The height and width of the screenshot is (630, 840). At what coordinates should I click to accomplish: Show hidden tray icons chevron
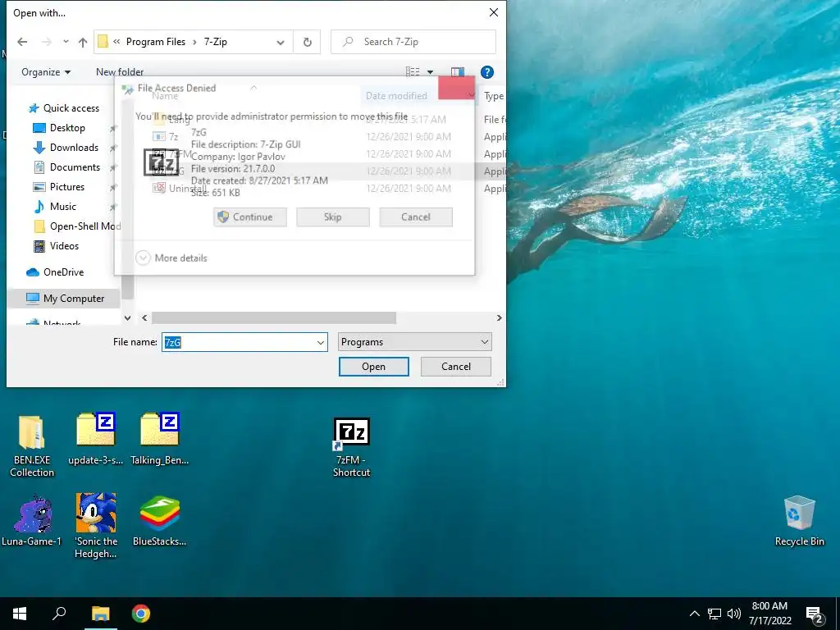click(x=694, y=614)
